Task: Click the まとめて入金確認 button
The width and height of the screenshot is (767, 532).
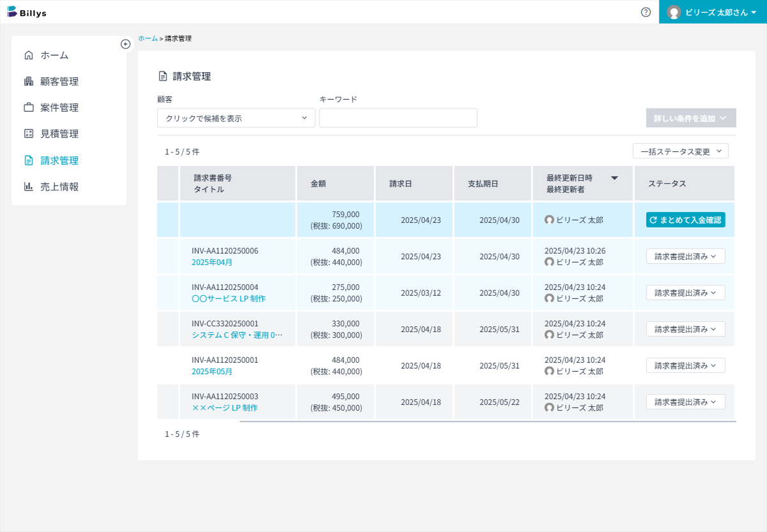Action: pyautogui.click(x=686, y=220)
